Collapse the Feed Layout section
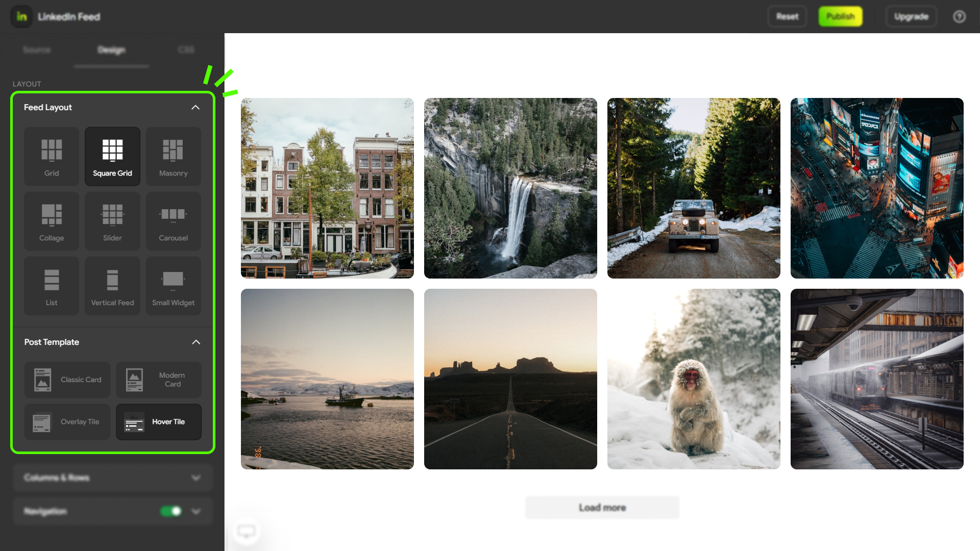This screenshot has width=980, height=551. point(195,107)
